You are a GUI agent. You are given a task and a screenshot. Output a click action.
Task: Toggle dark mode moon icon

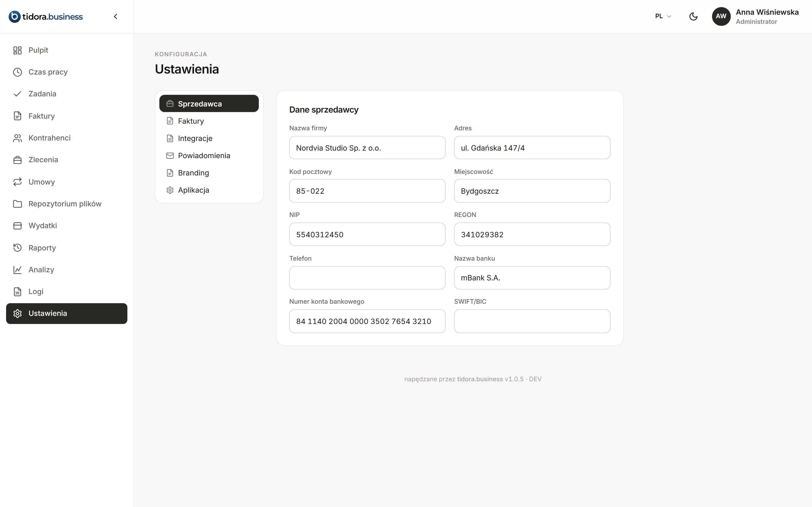click(693, 16)
